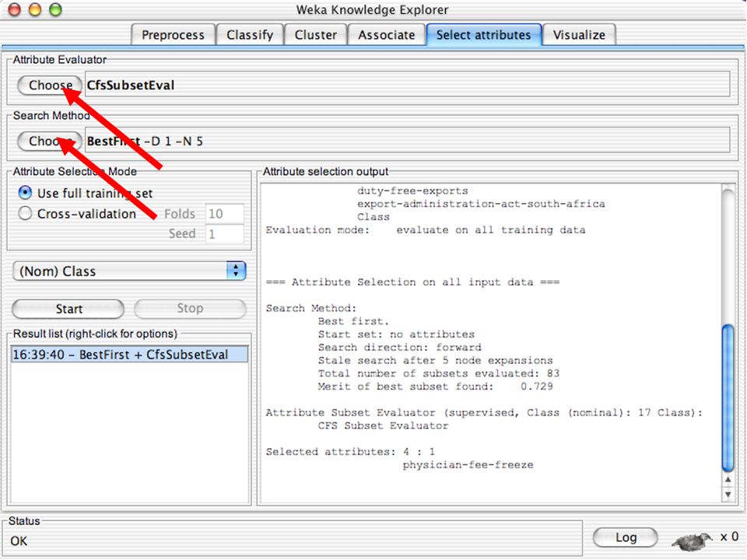Screen dimensions: 747x560
Task: Select the Cross-validation radio button
Action: point(25,213)
